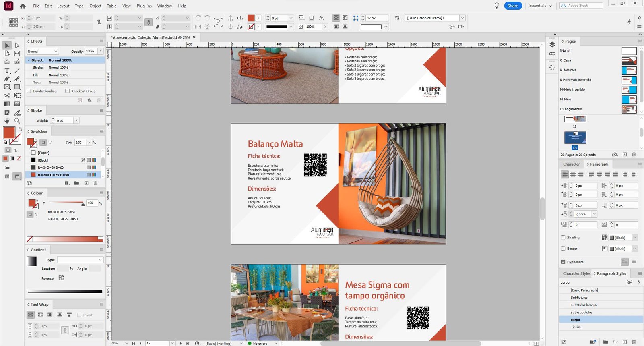Image resolution: width=644 pixels, height=346 pixels.
Task: Apply the C-Capa master page
Action: pyautogui.click(x=598, y=60)
